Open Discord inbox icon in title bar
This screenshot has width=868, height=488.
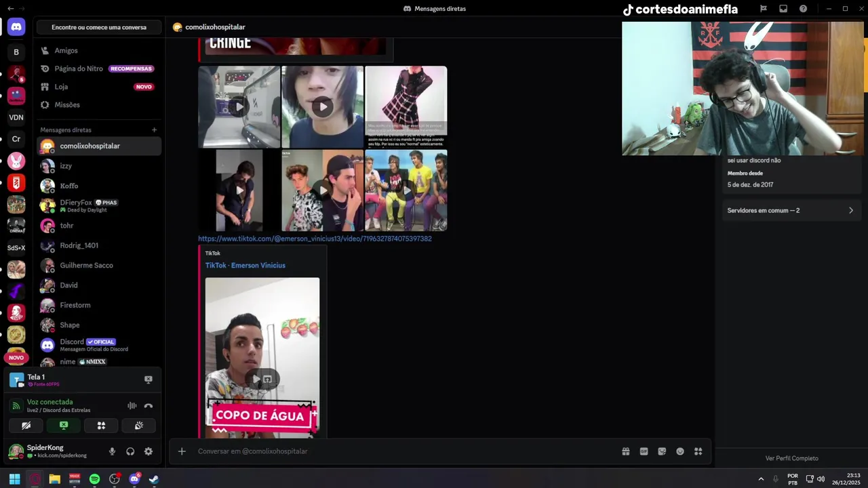pos(783,9)
